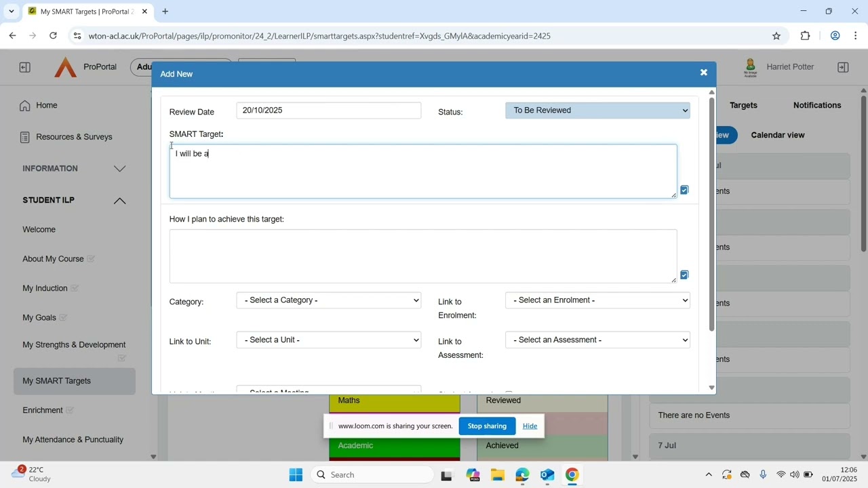Open the Select a Category dropdown
Screen dimensions: 868x488
329,300
